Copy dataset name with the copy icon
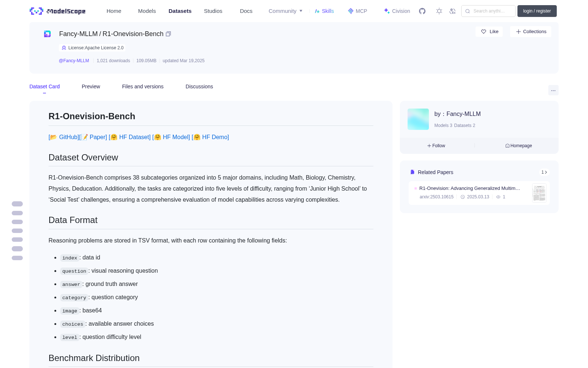Screen dimensions: 588x368 pos(168,34)
